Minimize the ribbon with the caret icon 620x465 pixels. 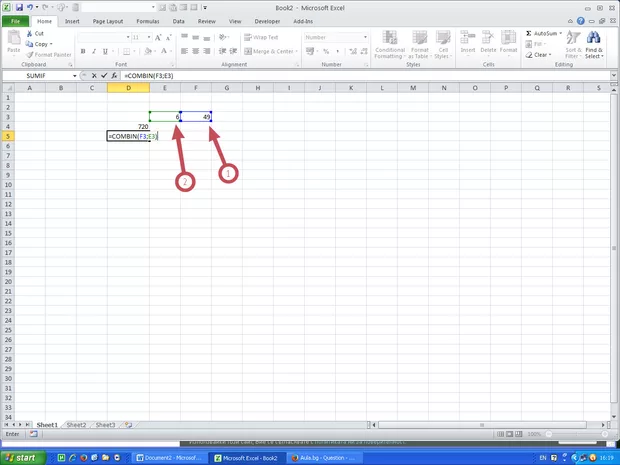tap(570, 21)
